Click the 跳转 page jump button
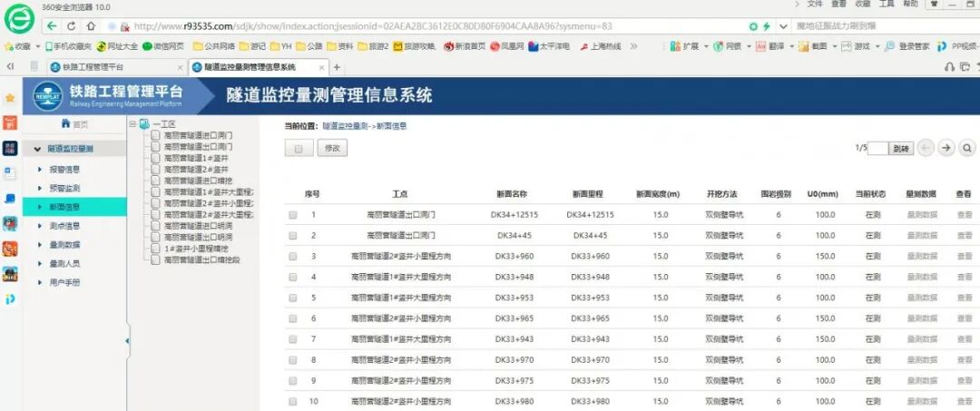This screenshot has height=411, width=980. pyautogui.click(x=901, y=149)
